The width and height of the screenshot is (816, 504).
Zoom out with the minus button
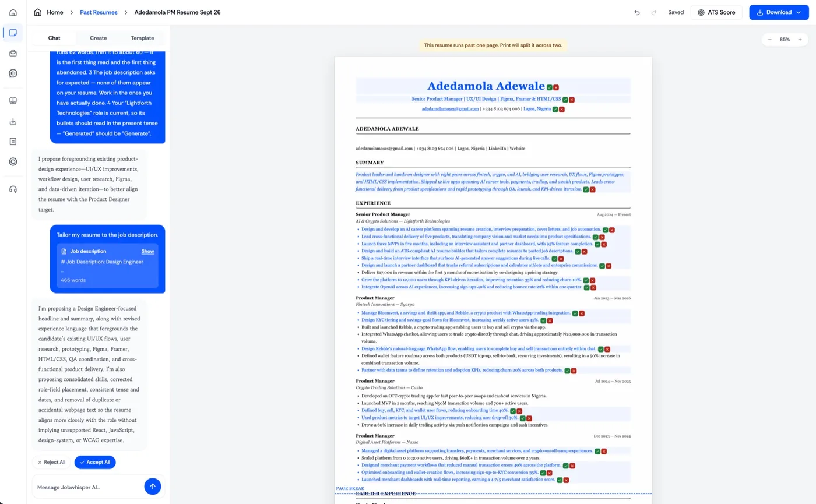pyautogui.click(x=769, y=40)
